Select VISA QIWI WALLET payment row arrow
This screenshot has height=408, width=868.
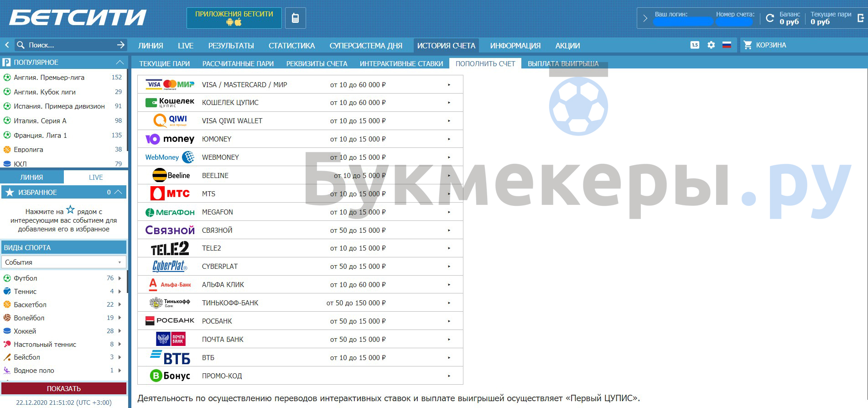click(449, 121)
